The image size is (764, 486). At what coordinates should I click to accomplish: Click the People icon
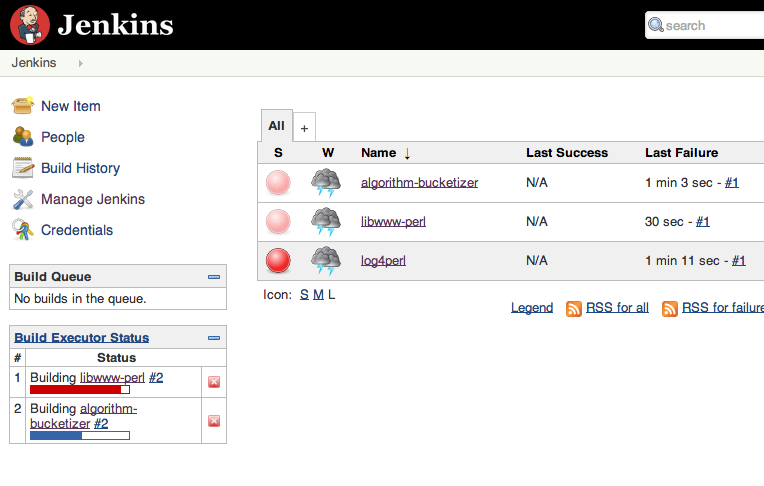pyautogui.click(x=22, y=136)
